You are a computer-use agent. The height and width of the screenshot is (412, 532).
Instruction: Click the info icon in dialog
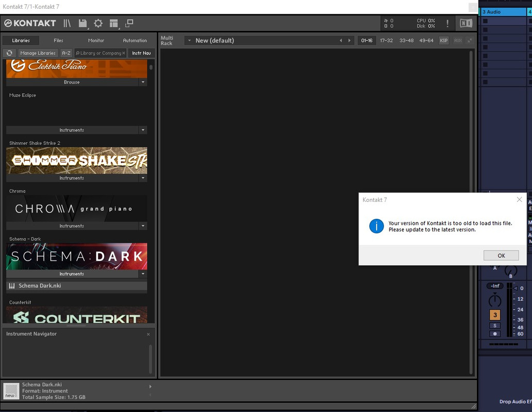point(376,226)
